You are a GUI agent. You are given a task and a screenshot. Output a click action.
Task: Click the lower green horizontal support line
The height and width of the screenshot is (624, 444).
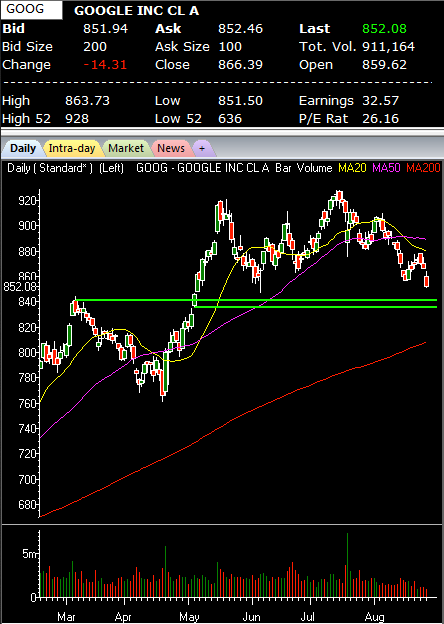(x=315, y=307)
